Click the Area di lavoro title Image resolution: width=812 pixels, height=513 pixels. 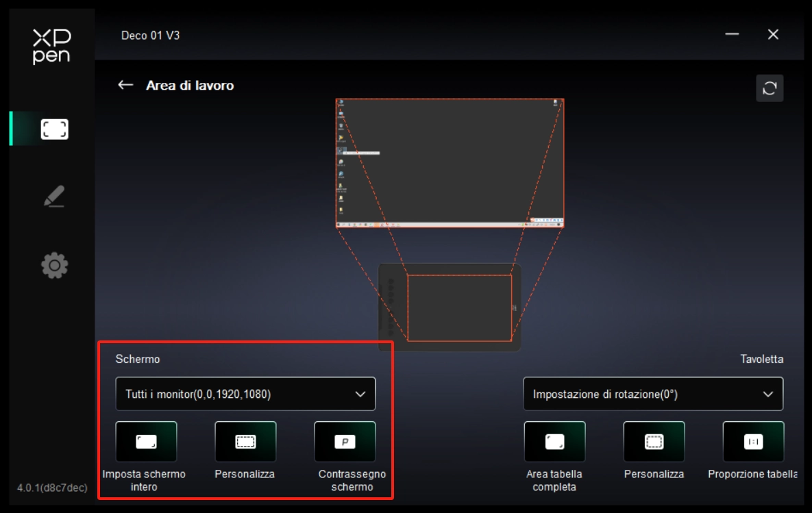coord(190,86)
